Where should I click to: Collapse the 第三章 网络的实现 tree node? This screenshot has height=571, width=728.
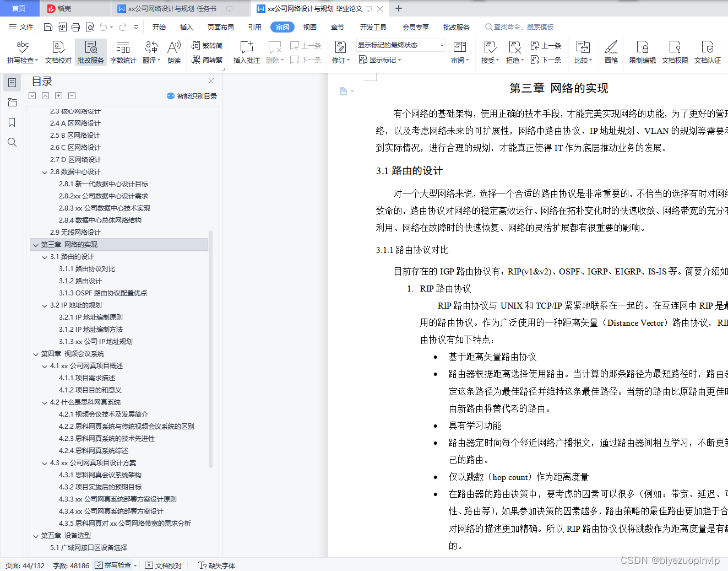35,244
